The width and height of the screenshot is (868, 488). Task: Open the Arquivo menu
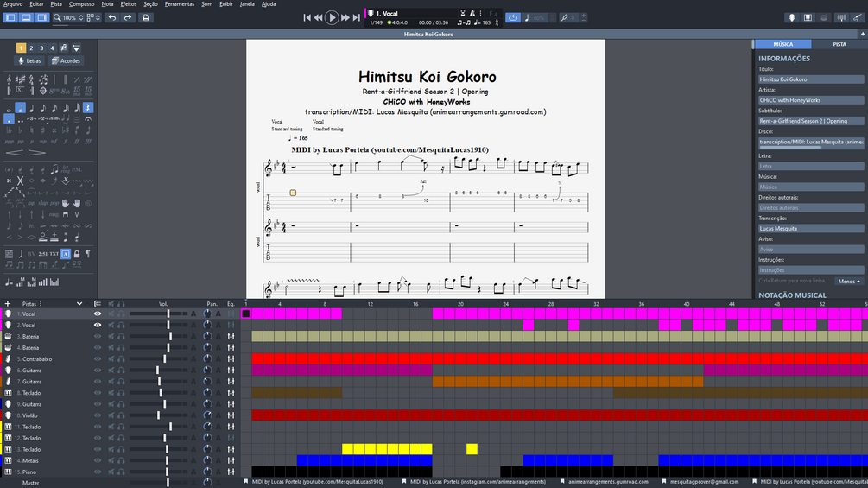click(13, 3)
